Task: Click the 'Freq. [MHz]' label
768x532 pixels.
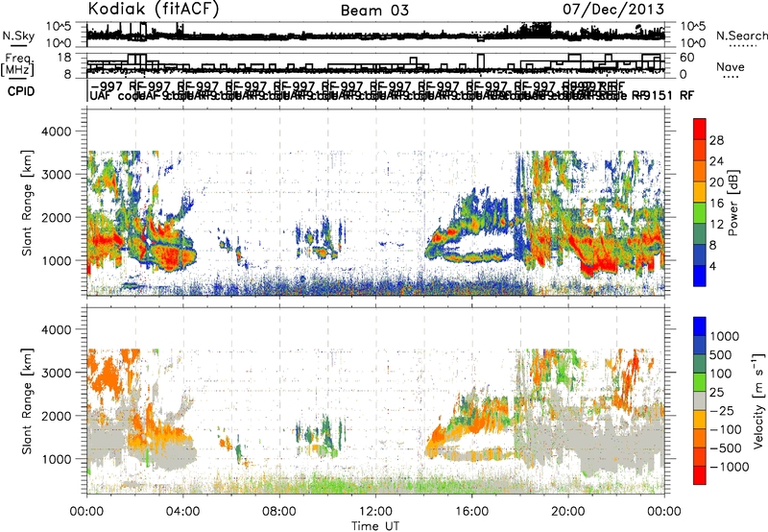Action: click(18, 65)
